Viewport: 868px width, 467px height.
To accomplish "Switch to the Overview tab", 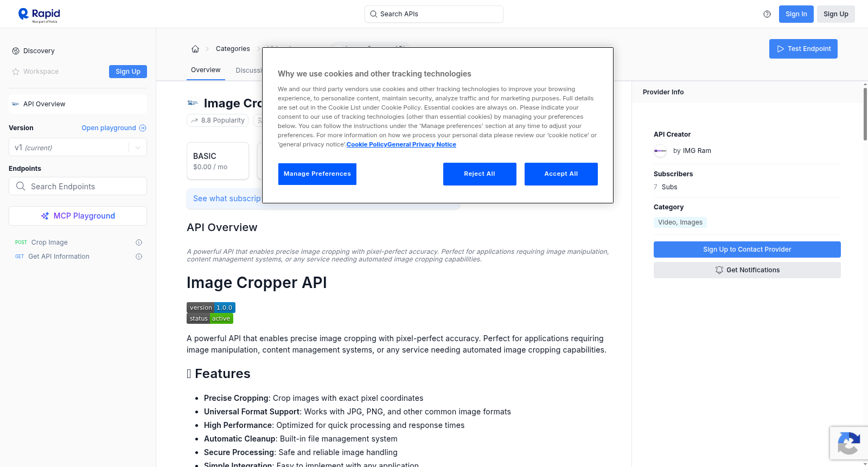I will pos(206,70).
